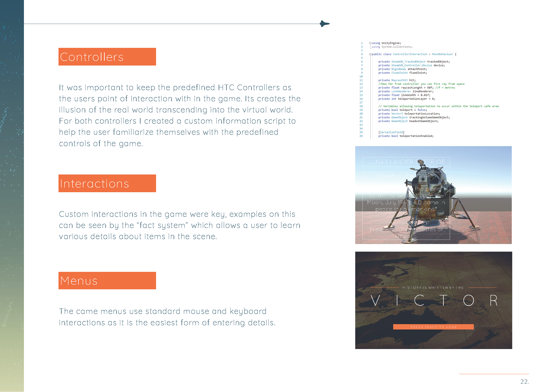Click the Menus orange heading
Screen dimensions: 554x392
click(107, 281)
